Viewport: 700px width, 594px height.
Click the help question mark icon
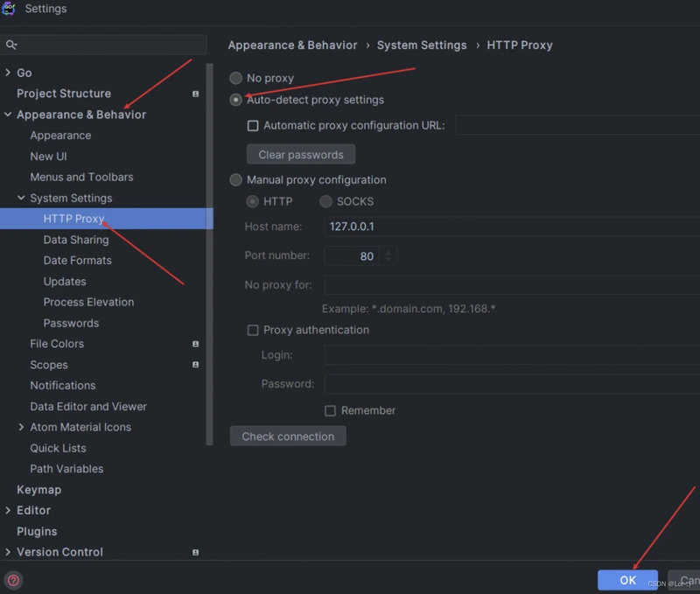pyautogui.click(x=13, y=580)
